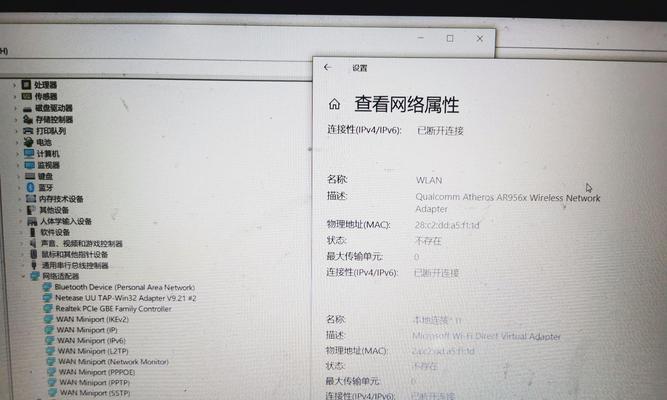Select WAN Miniport (IPv6) entry

tap(91, 340)
